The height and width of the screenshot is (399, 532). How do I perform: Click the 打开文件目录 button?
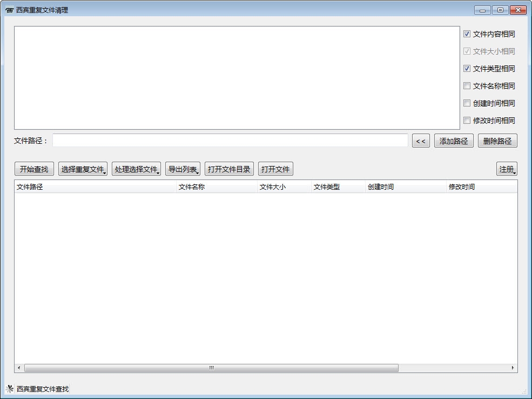[x=228, y=168]
